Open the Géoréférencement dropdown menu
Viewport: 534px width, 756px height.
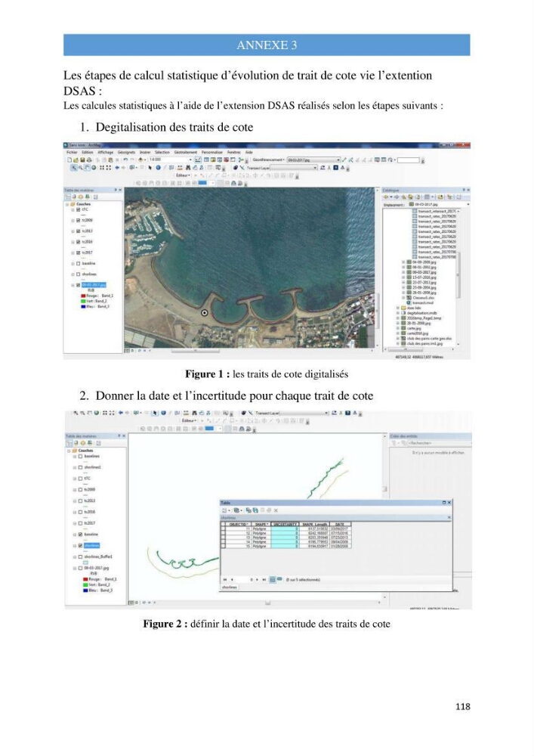click(x=269, y=160)
